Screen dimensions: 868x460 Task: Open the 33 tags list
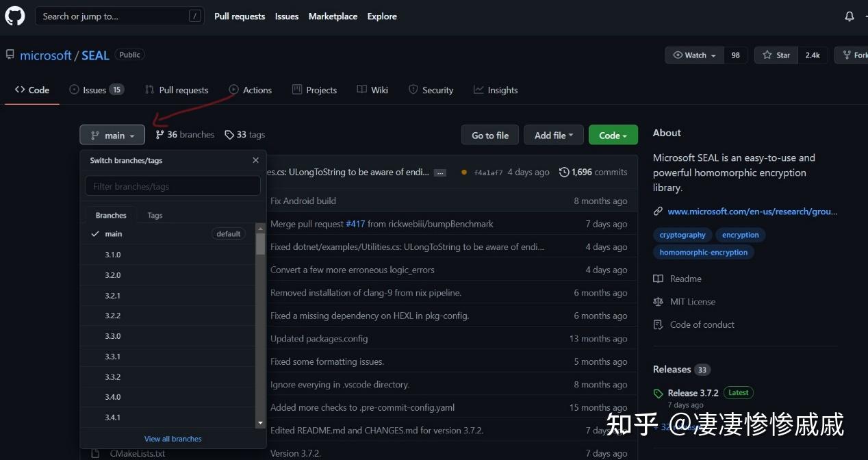coord(244,134)
